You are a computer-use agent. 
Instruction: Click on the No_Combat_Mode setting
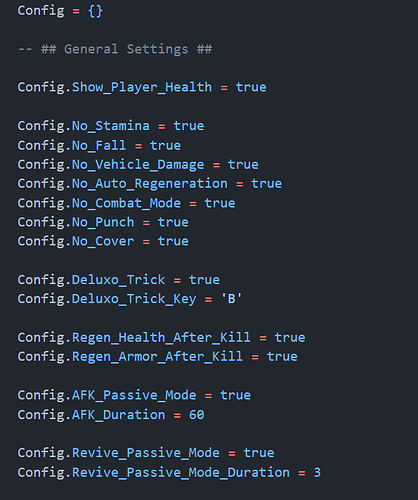(x=126, y=203)
